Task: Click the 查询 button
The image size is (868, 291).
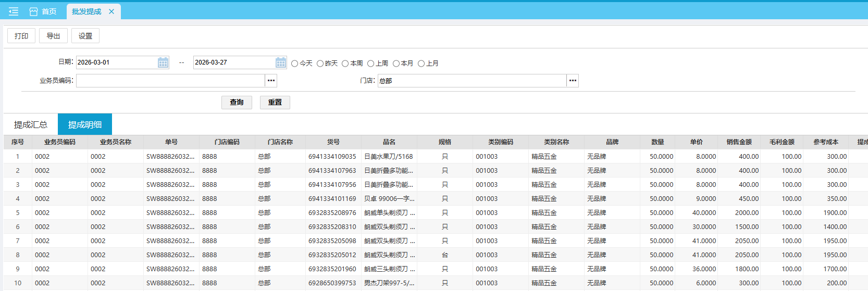Action: coord(237,103)
